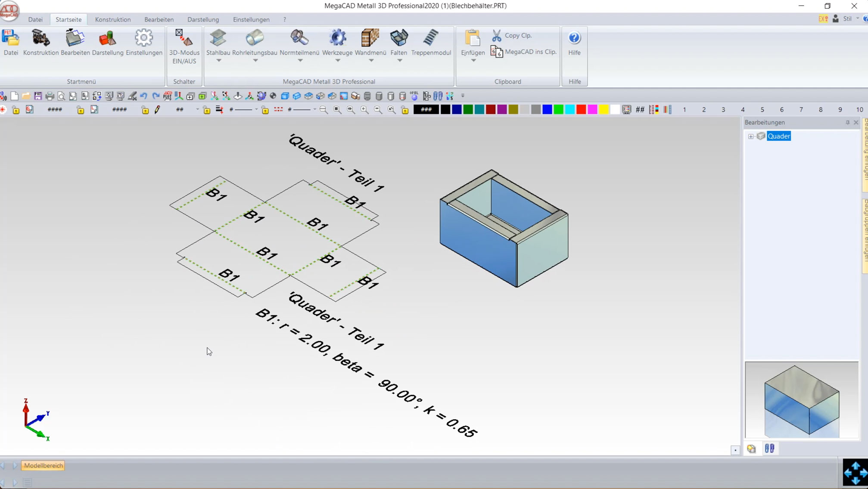This screenshot has width=868, height=489.
Task: Expand the Normteilmenü dropdown arrow
Action: (x=300, y=61)
